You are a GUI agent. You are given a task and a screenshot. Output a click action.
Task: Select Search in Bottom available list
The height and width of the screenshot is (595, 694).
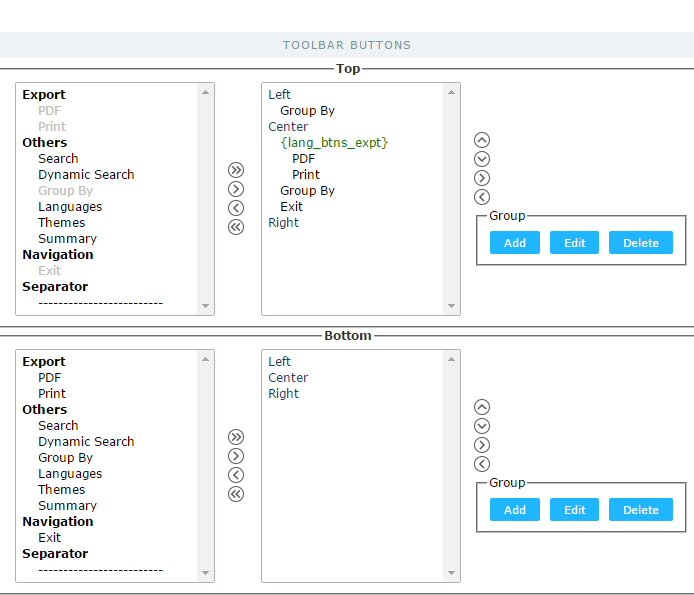tap(58, 425)
